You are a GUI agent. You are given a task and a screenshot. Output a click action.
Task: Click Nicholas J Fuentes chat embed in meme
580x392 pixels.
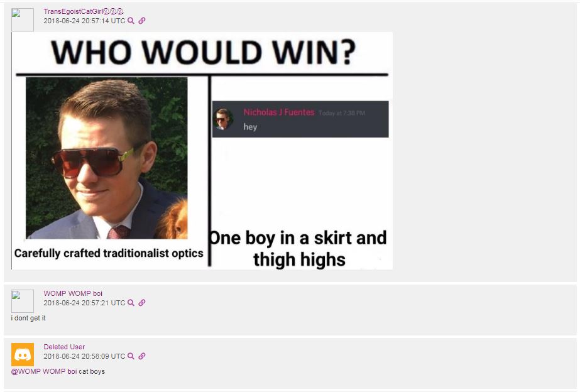pyautogui.click(x=300, y=119)
